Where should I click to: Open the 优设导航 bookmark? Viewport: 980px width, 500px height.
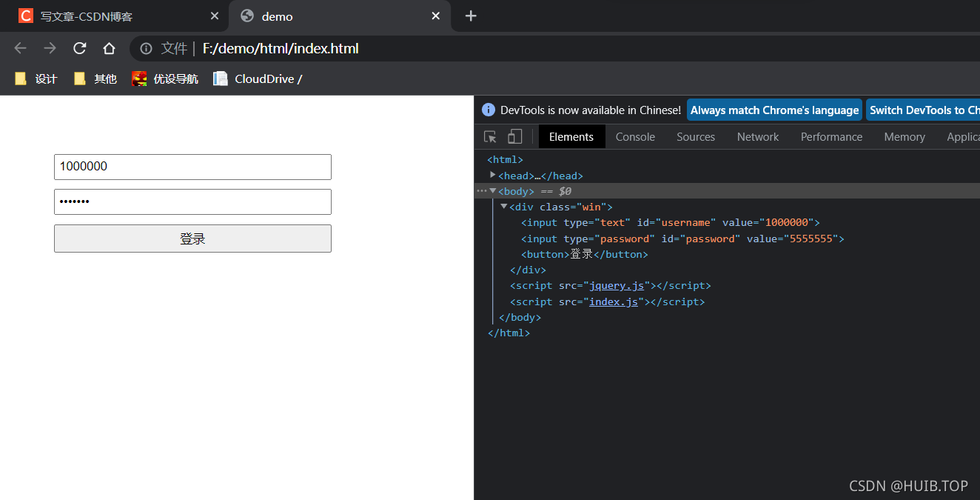[x=165, y=79]
